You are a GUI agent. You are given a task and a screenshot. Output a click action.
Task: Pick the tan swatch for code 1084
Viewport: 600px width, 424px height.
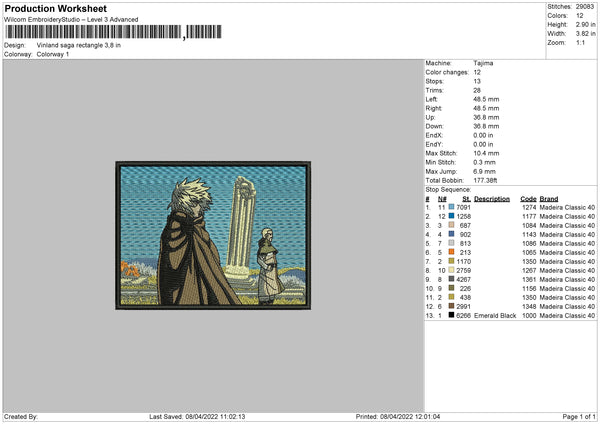click(452, 225)
